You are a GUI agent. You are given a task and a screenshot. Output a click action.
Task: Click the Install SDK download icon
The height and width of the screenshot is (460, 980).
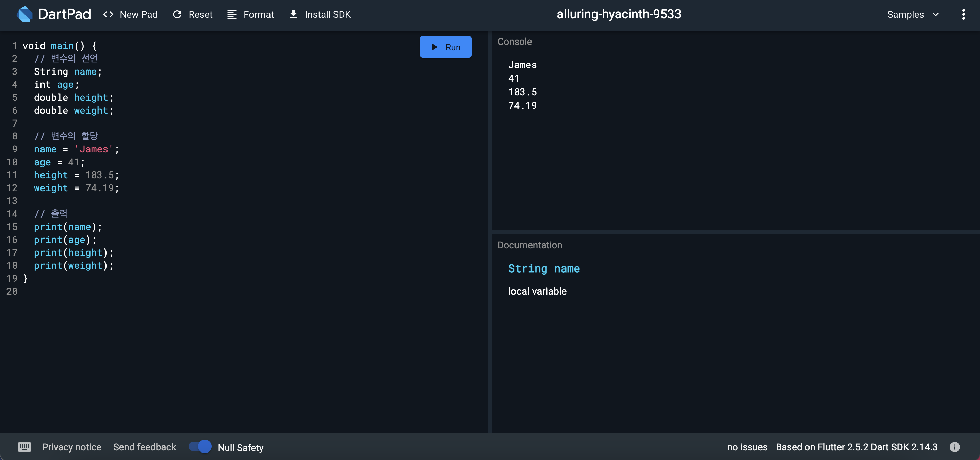pyautogui.click(x=293, y=14)
